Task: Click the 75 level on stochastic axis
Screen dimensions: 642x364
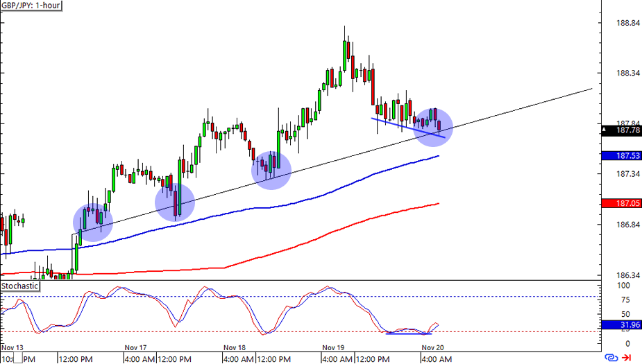Action: pyautogui.click(x=625, y=300)
